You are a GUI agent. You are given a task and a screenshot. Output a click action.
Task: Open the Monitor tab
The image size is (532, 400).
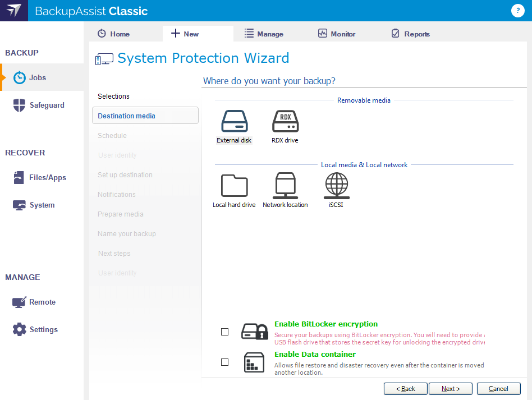(343, 34)
